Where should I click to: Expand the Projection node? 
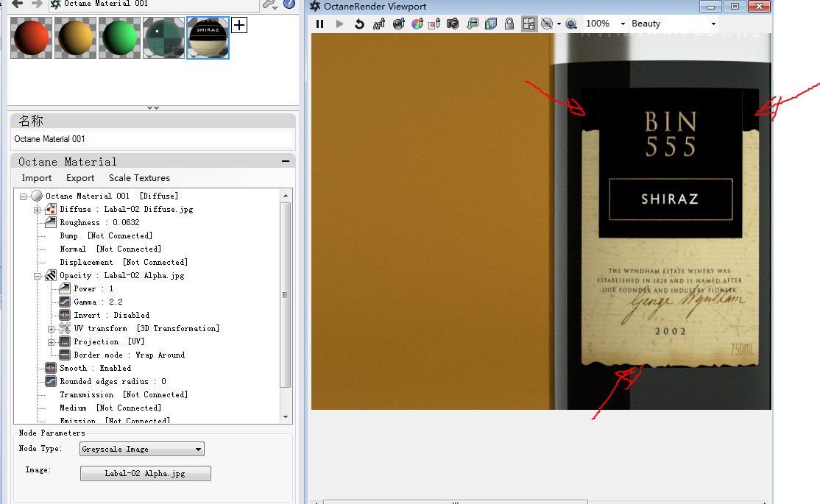pos(52,342)
